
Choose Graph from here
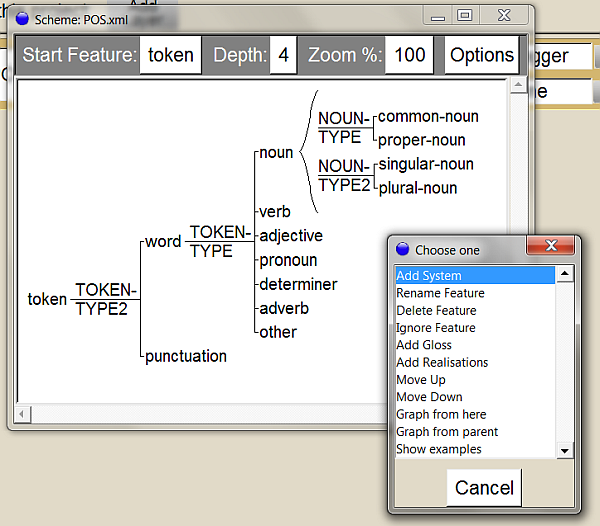475,414
